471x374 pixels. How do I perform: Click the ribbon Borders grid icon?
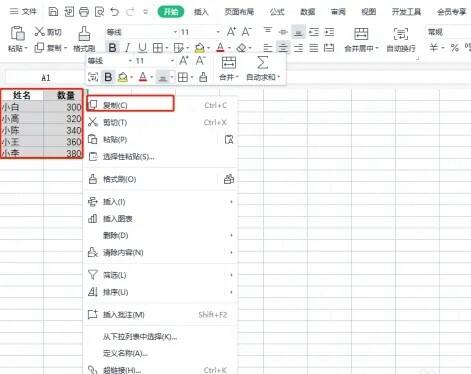click(158, 48)
